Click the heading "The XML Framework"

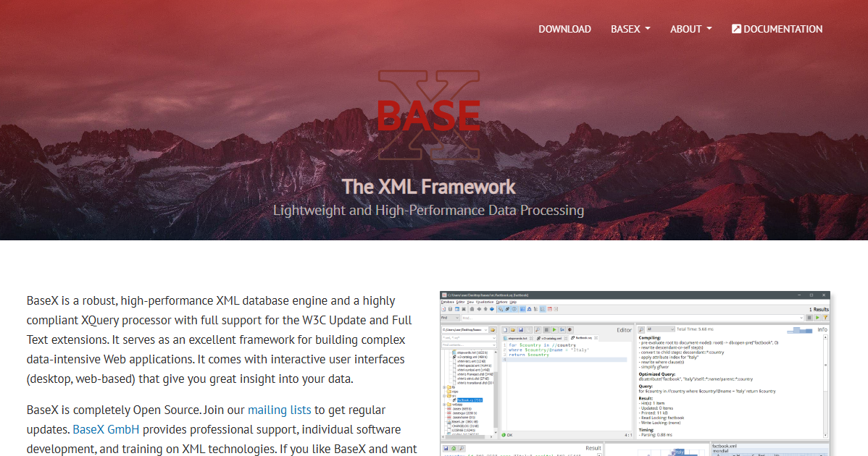click(x=428, y=187)
